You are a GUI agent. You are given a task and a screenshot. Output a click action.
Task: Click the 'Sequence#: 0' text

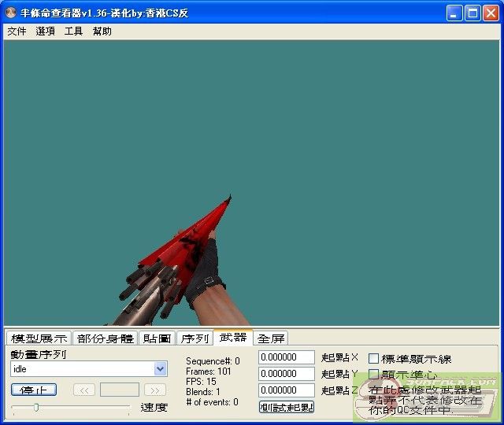[x=213, y=361]
